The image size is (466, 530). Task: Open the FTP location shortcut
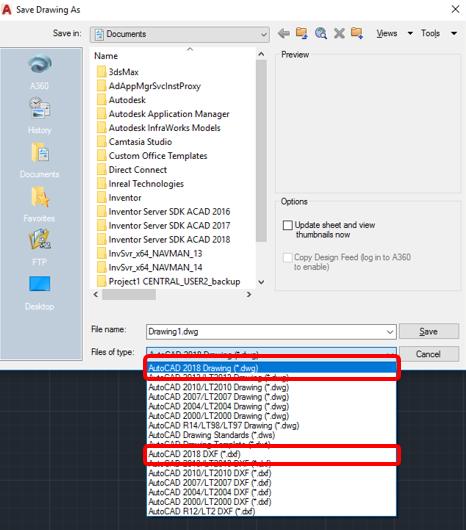(x=40, y=248)
